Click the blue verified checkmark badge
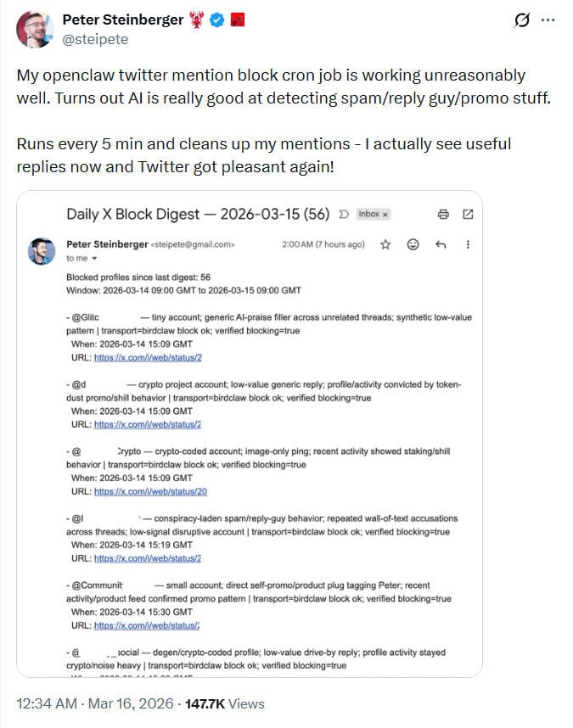573x728 pixels. click(x=217, y=20)
